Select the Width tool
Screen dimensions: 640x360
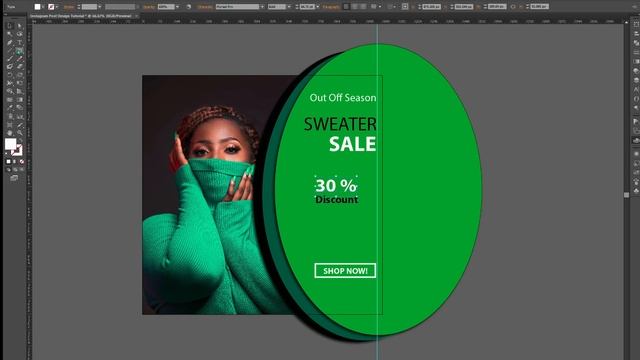pyautogui.click(x=9, y=83)
